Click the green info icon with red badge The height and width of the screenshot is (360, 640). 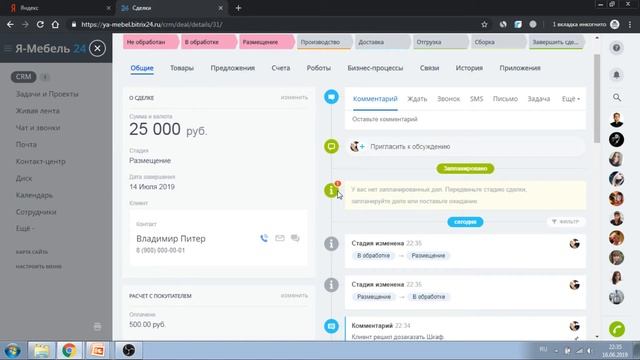click(331, 190)
